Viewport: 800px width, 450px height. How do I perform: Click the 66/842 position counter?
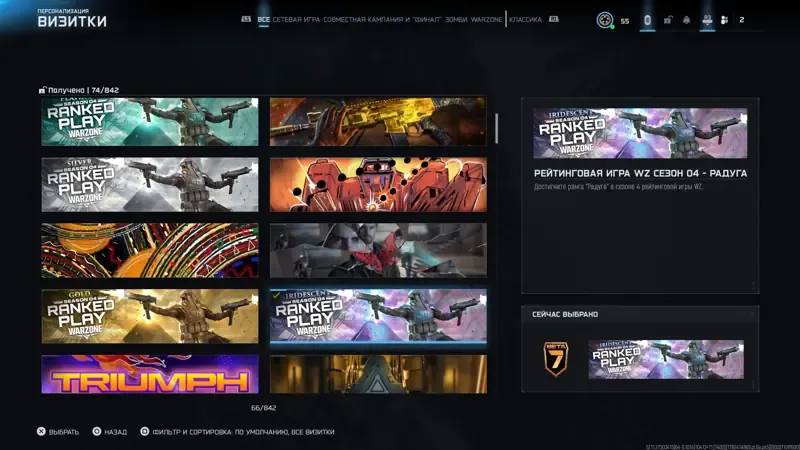pyautogui.click(x=263, y=408)
